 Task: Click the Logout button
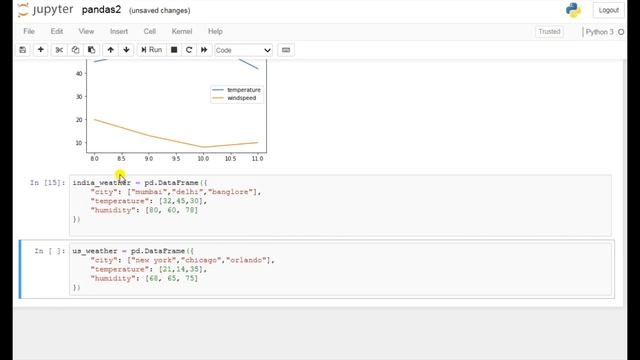pos(609,10)
